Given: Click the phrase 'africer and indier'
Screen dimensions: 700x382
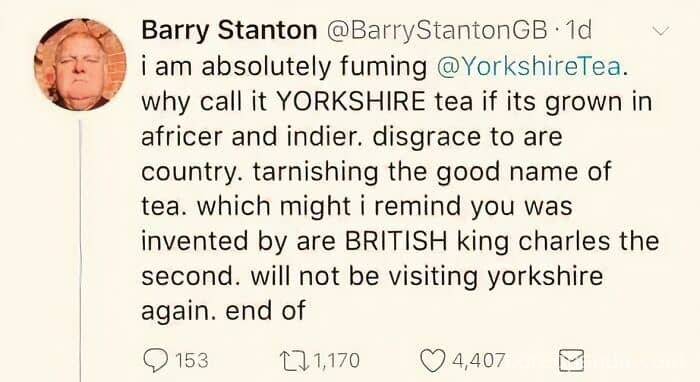Looking at the screenshot, I should (x=253, y=137).
